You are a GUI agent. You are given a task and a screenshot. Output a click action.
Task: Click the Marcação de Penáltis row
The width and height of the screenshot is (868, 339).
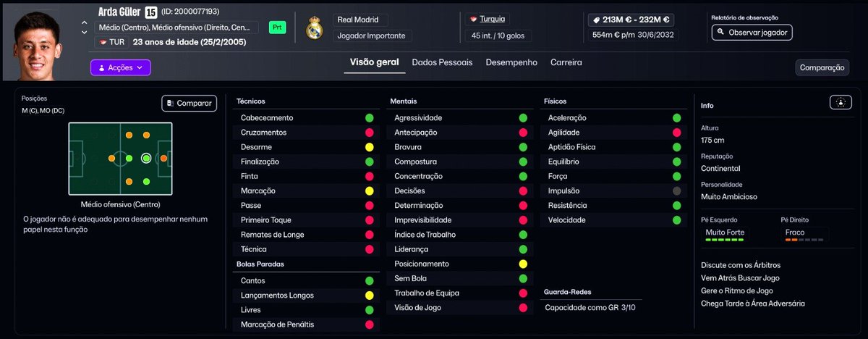306,325
